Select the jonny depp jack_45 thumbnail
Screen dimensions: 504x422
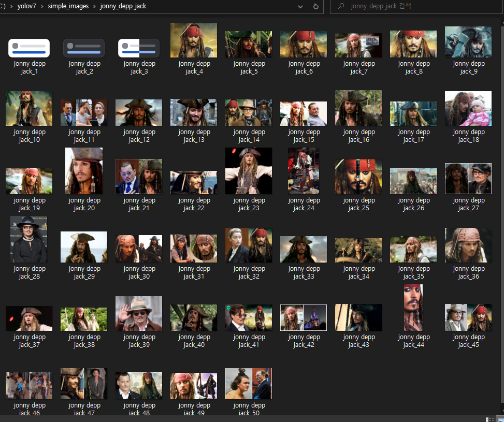click(x=468, y=317)
